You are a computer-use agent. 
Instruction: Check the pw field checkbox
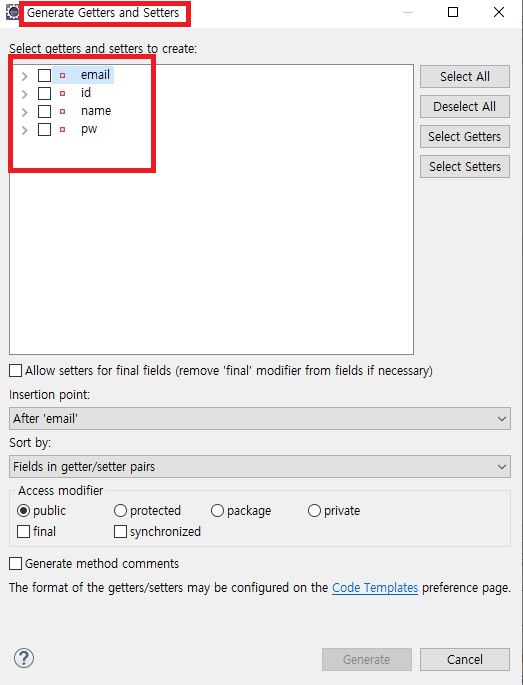tap(44, 129)
